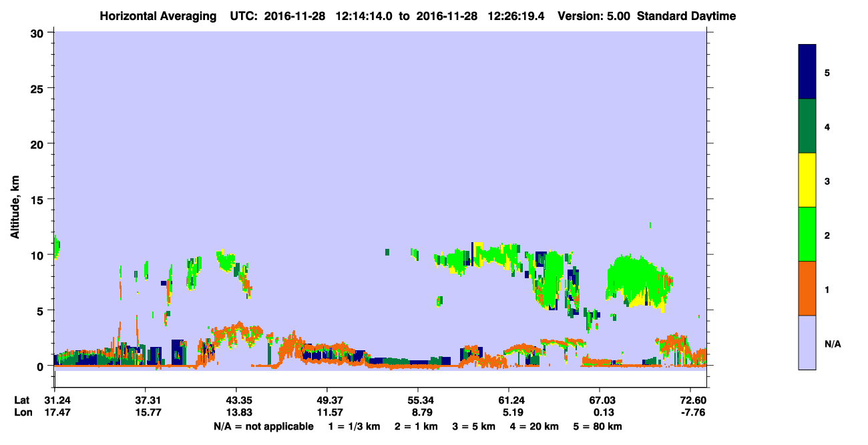Click the '5 = 80 km' legend note
The image size is (868, 445).
click(x=598, y=426)
